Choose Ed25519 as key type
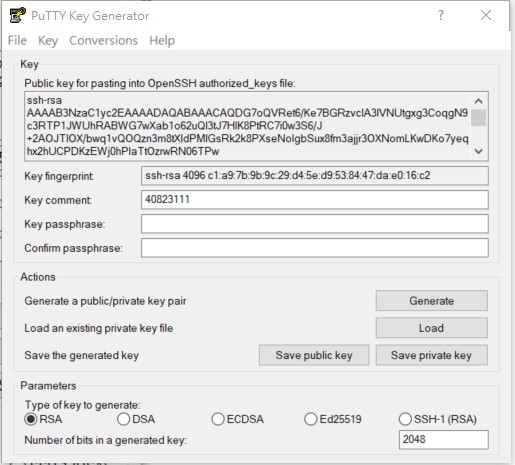 pos(310,419)
